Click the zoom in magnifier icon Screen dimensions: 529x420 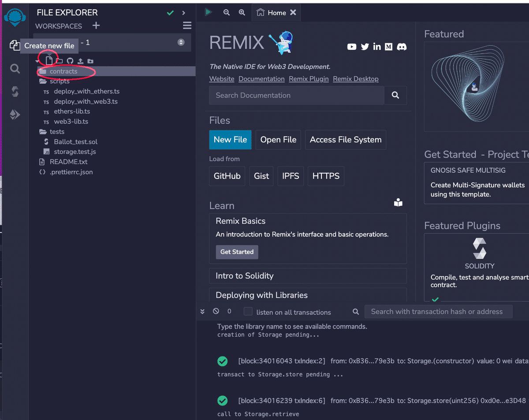point(242,12)
